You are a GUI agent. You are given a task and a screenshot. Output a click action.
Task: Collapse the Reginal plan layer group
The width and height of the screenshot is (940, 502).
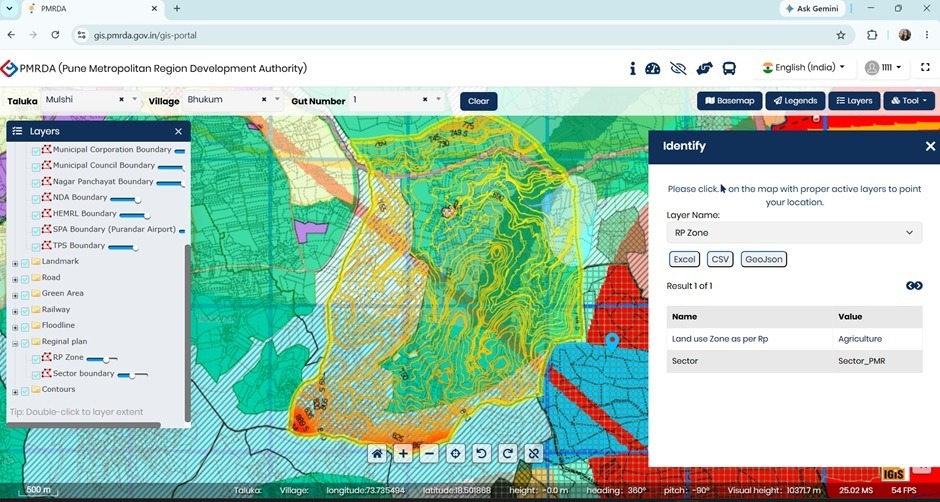pyautogui.click(x=15, y=343)
